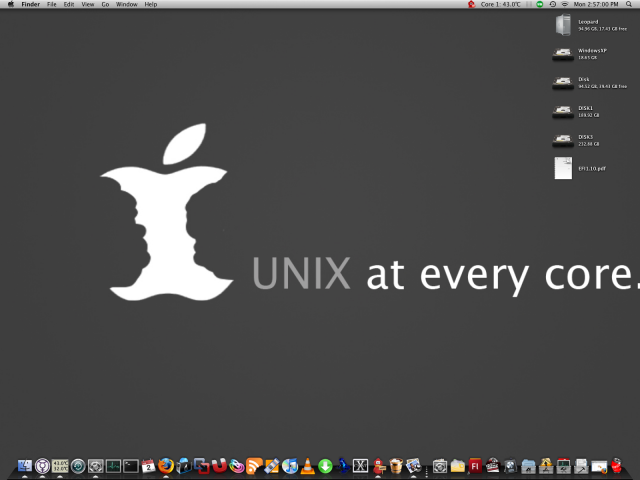Image resolution: width=640 pixels, height=480 pixels.
Task: Launch Firefox from the Dock
Action: pos(166,465)
